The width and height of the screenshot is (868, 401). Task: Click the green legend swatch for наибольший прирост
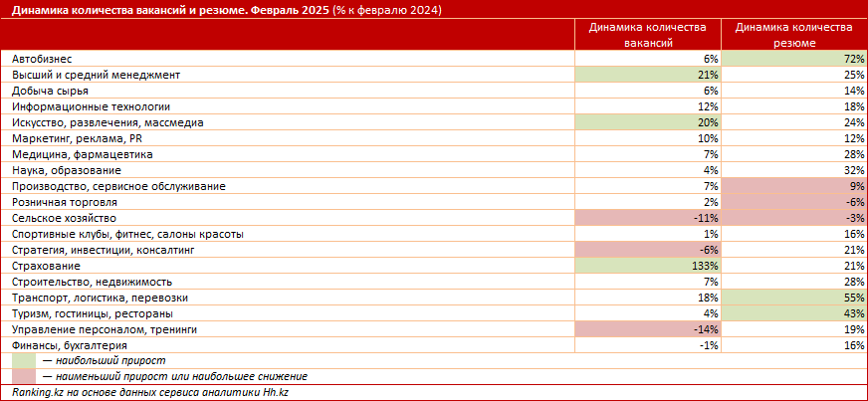pos(24,361)
